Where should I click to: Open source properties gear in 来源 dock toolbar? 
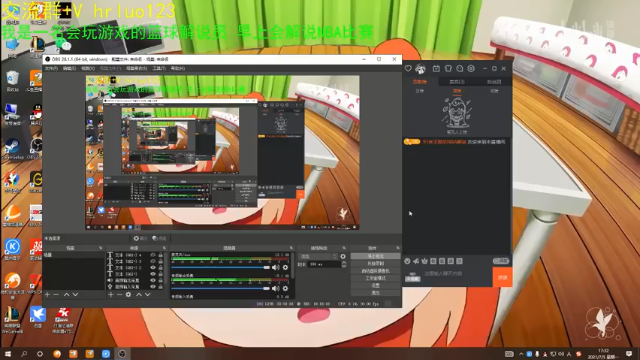(129, 294)
